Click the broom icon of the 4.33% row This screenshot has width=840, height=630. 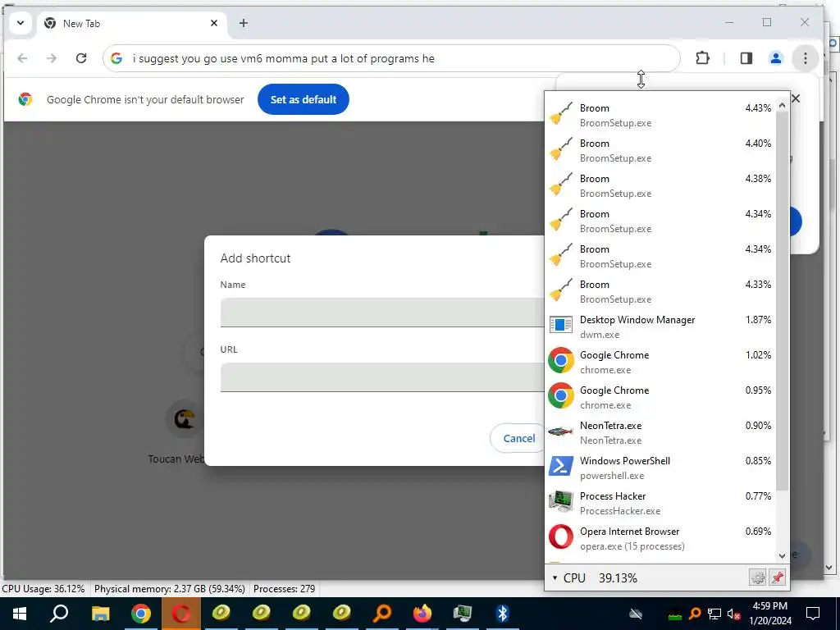point(561,291)
